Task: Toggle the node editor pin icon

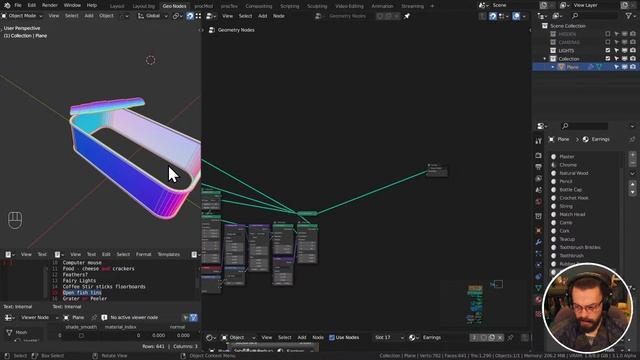Action: pos(407,16)
